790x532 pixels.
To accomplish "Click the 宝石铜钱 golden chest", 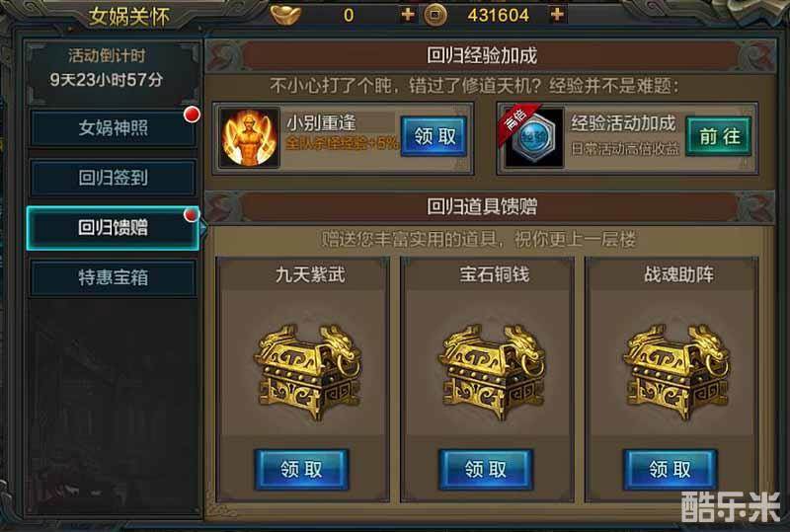I will pyautogui.click(x=493, y=372).
